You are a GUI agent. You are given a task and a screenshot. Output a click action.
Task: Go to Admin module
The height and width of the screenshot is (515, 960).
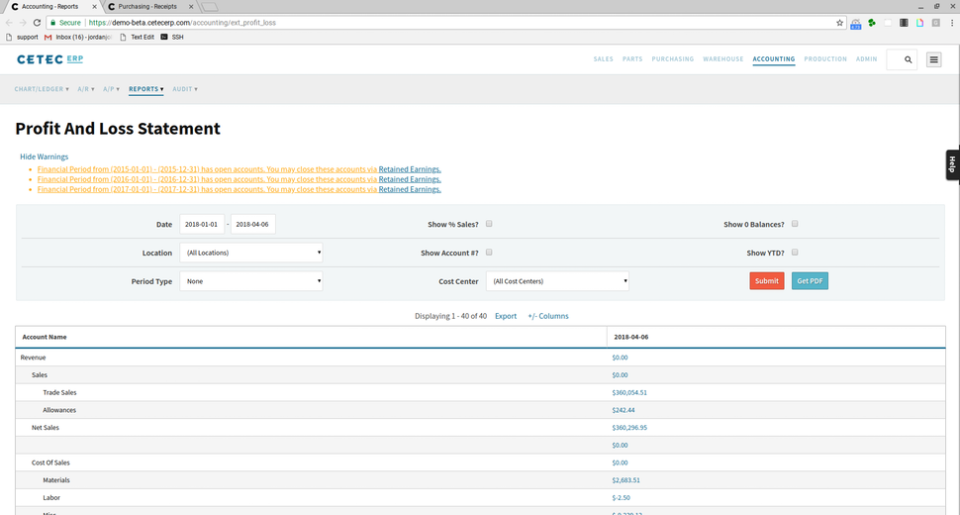click(866, 59)
